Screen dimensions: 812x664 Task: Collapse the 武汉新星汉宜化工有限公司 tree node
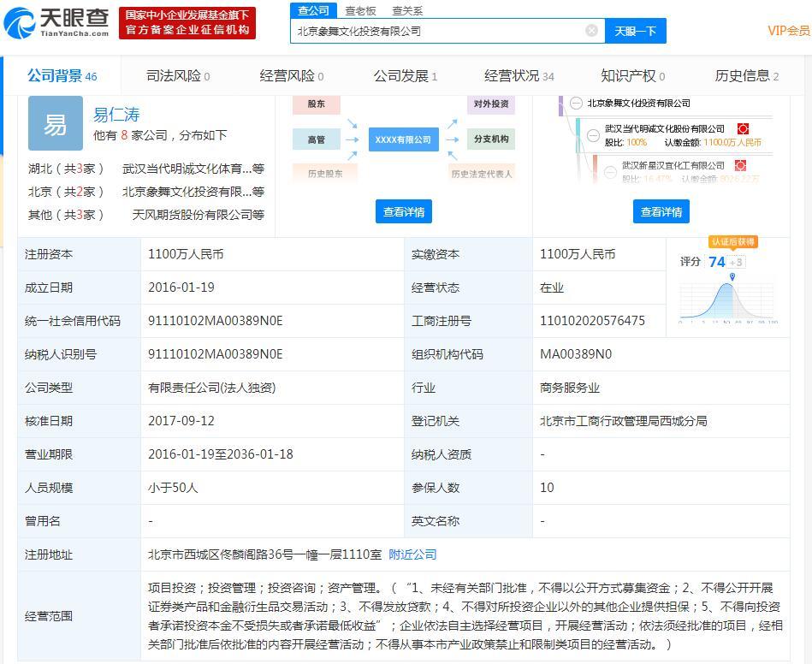(610, 171)
